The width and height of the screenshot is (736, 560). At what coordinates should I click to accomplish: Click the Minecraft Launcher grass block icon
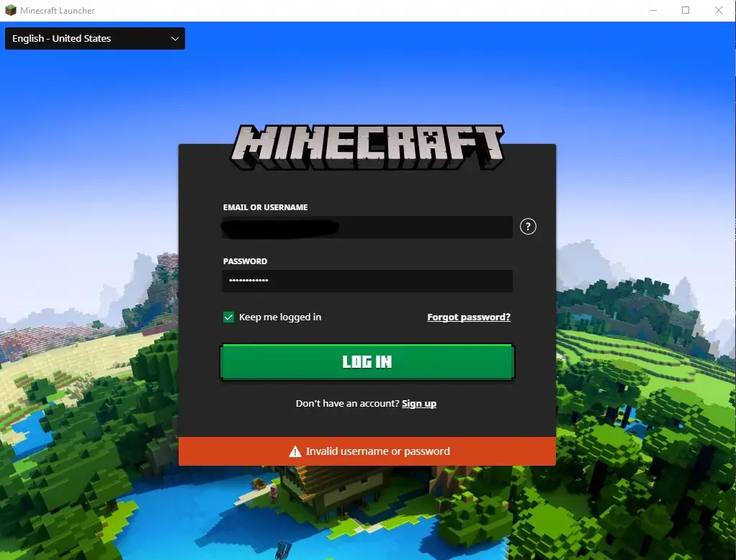[x=11, y=11]
